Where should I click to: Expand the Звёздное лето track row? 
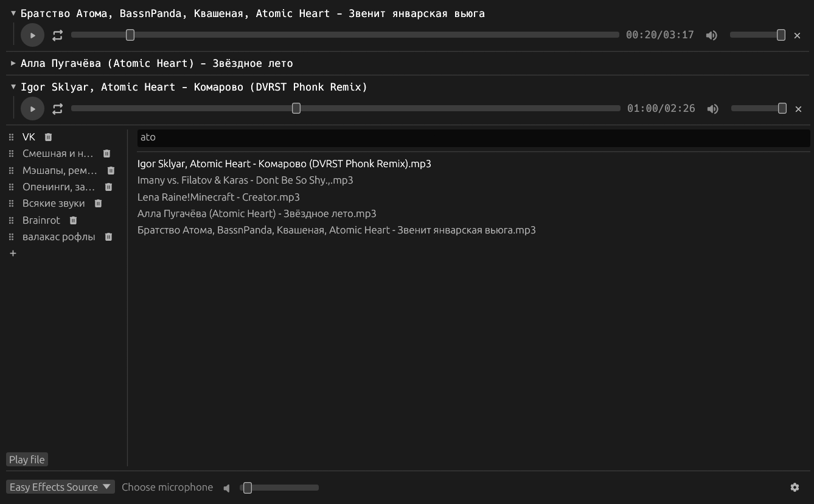pos(12,63)
